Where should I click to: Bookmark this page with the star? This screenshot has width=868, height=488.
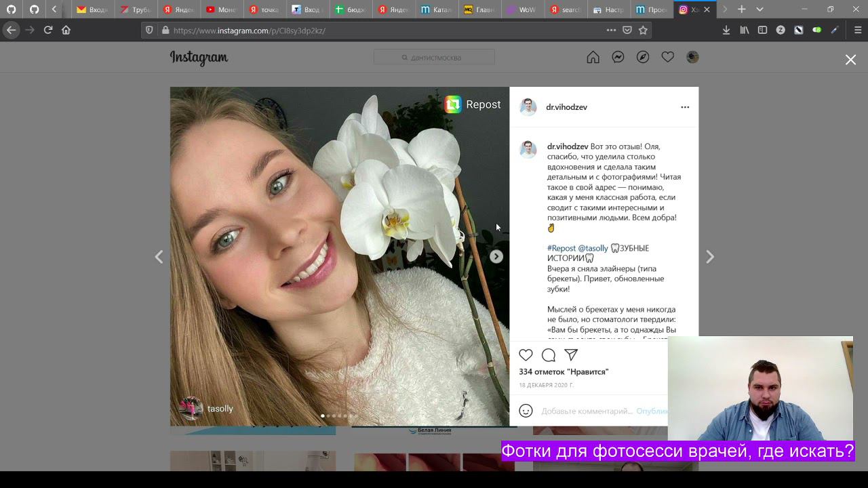(643, 30)
